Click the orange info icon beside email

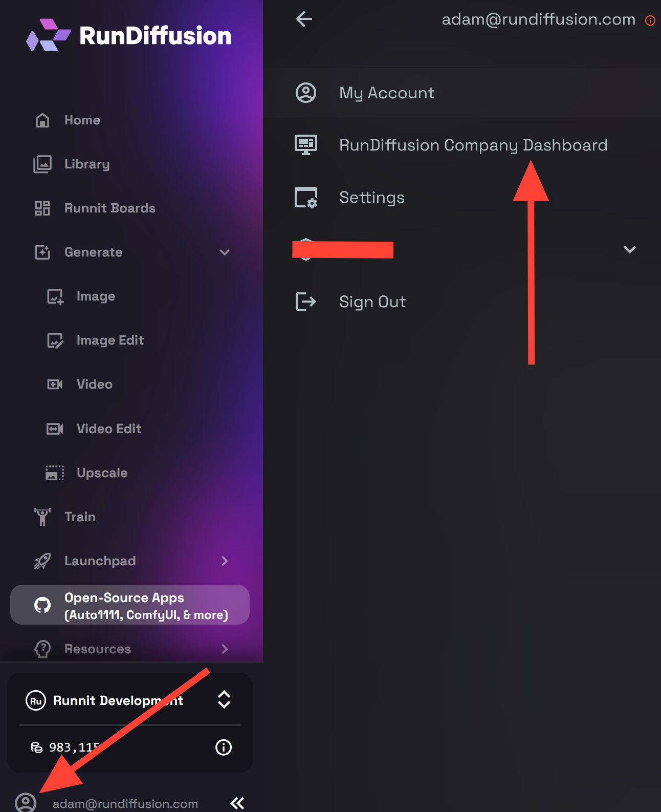[x=650, y=20]
